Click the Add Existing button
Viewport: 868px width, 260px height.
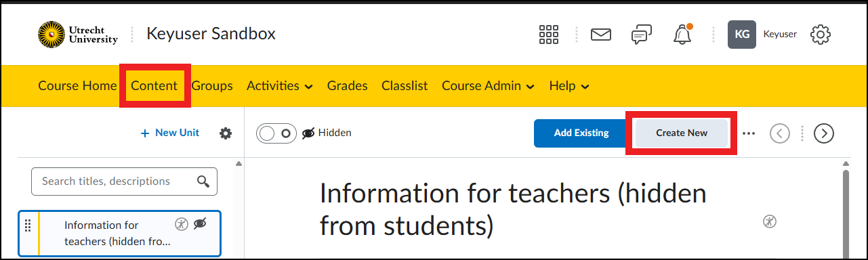point(581,133)
